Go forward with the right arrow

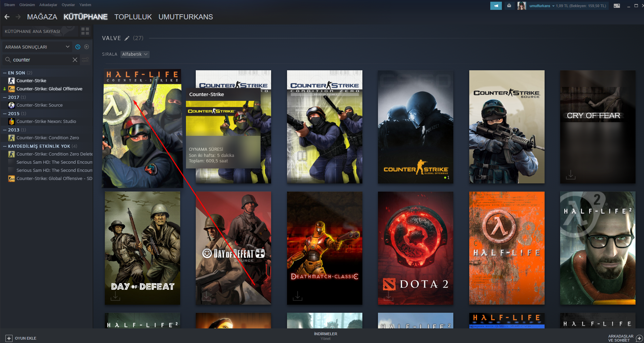pos(18,17)
